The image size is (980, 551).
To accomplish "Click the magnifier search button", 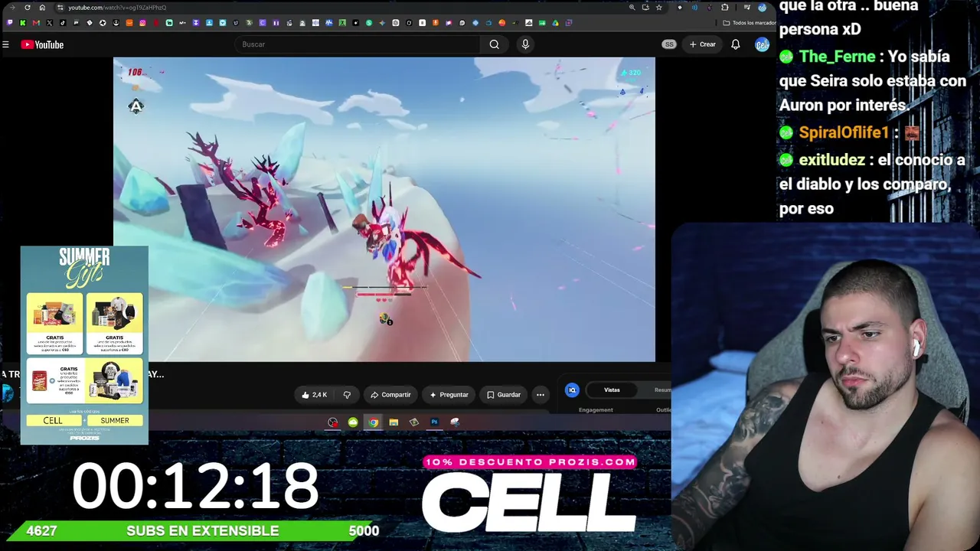I will point(495,44).
